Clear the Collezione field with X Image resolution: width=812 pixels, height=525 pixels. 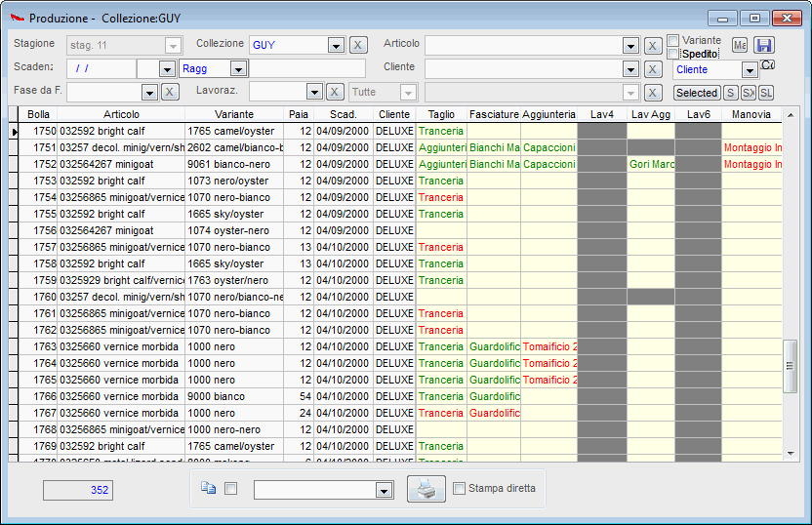point(358,45)
